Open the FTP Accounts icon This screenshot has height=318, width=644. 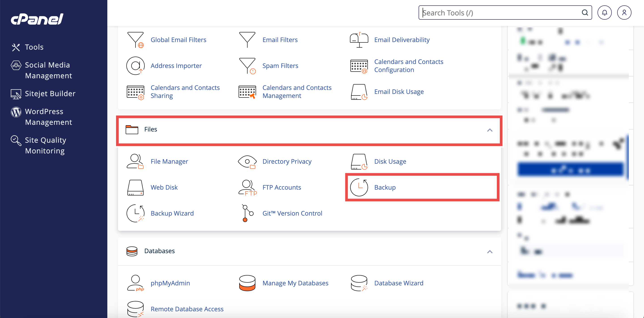click(247, 187)
